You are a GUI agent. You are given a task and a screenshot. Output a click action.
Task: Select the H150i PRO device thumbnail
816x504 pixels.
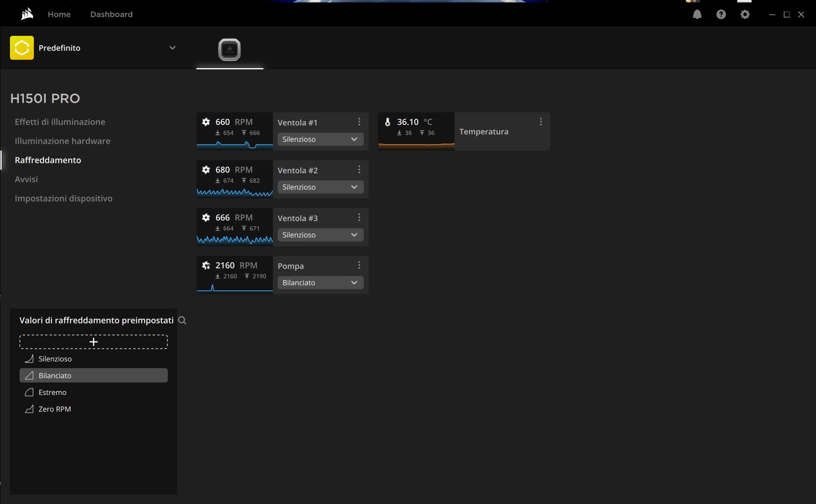229,50
